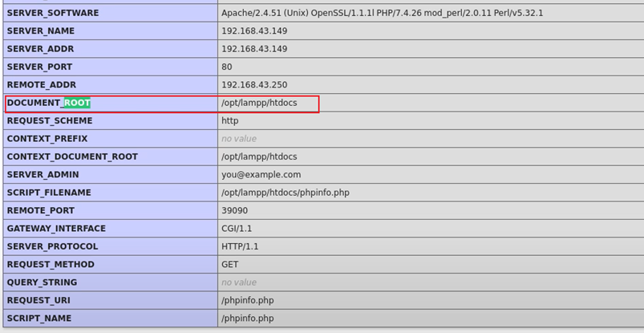644x333 pixels.
Task: Click the SERVER_PORT value 80
Action: pyautogui.click(x=227, y=67)
